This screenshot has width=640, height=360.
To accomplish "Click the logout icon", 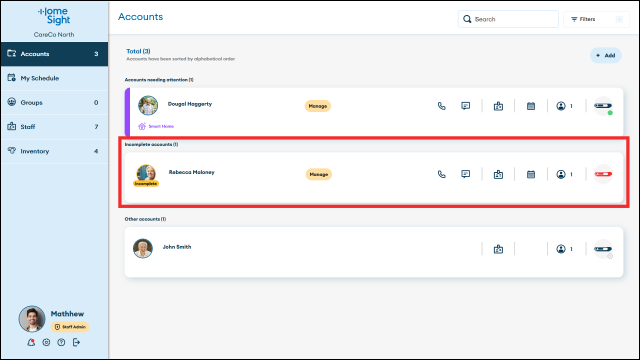I will point(76,342).
